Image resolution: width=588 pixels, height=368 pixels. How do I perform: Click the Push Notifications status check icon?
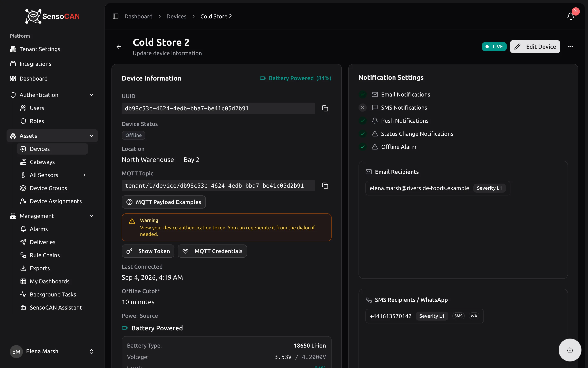363,121
